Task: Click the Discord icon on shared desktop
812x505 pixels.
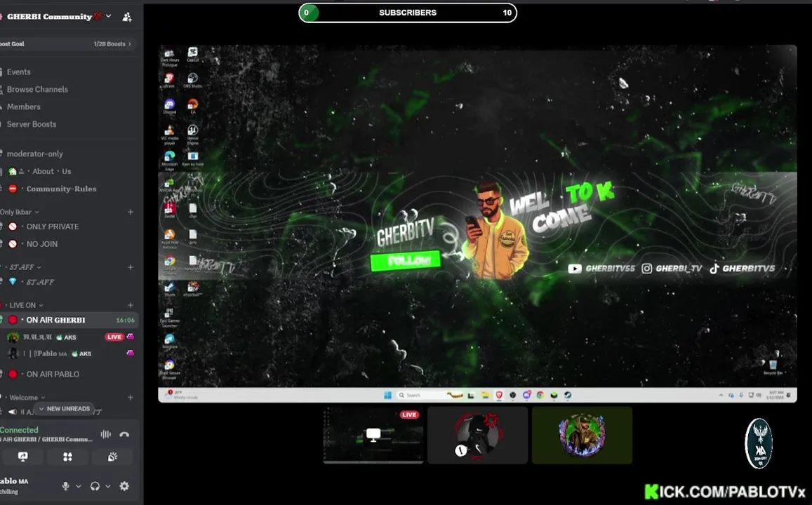Action: point(169,106)
